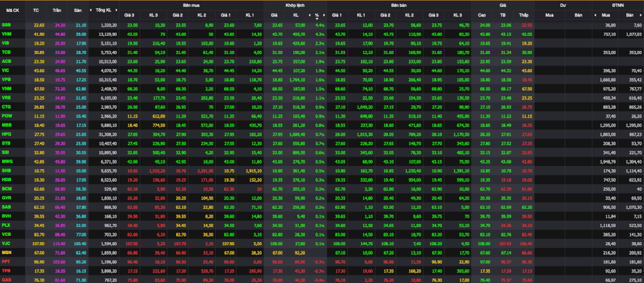Open the SHB stock ticker
Image resolution: width=644 pixels, height=283 pixels.
coord(6,170)
